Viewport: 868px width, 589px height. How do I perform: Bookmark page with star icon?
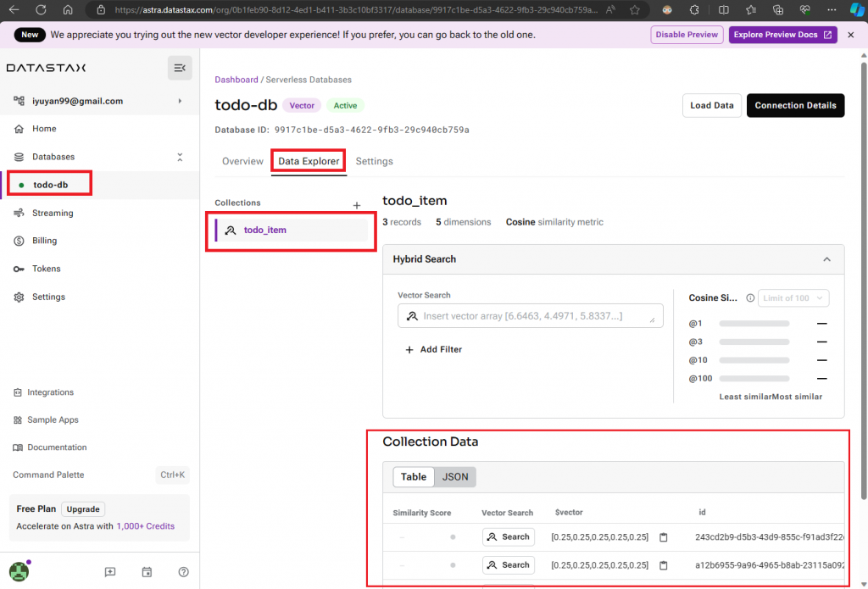pyautogui.click(x=635, y=9)
